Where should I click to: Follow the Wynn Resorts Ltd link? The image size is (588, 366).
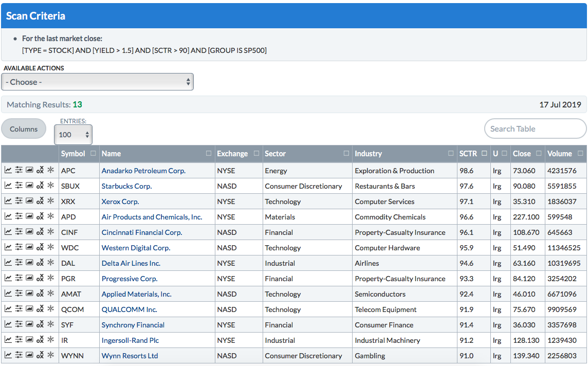pyautogui.click(x=130, y=356)
